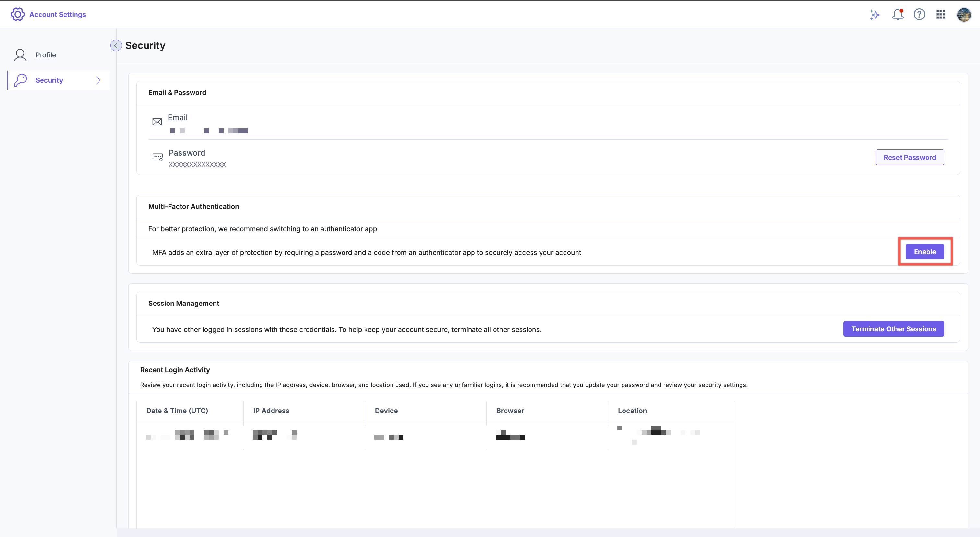Click the Account Settings gear logo

[x=17, y=14]
